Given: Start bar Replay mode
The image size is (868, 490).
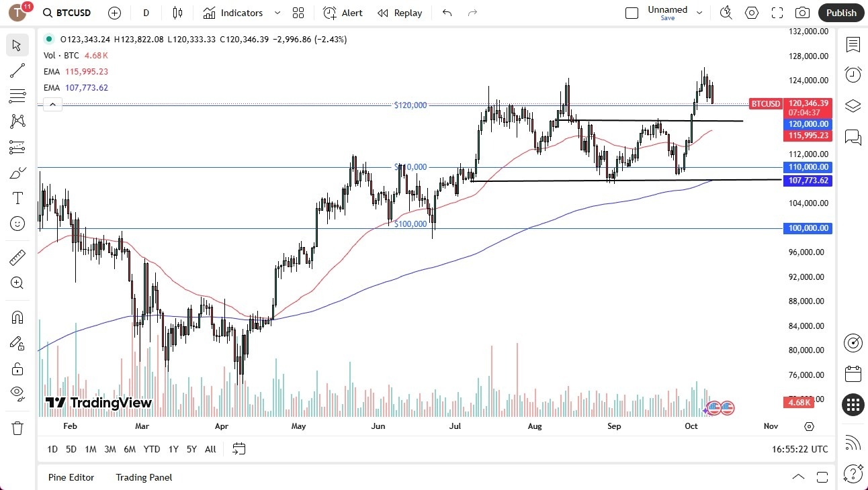Looking at the screenshot, I should (400, 13).
